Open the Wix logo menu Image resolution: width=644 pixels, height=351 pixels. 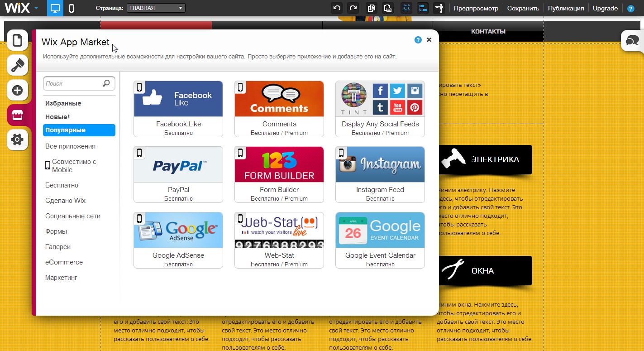pyautogui.click(x=21, y=8)
